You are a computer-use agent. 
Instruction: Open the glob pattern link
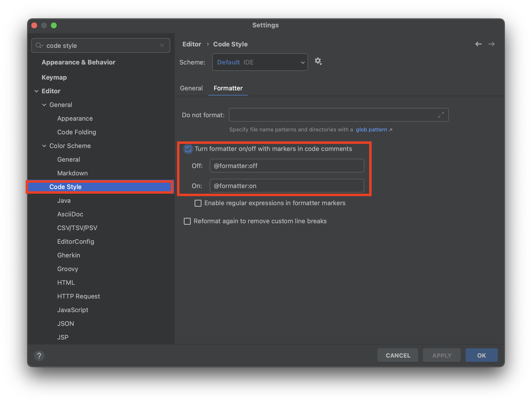371,129
